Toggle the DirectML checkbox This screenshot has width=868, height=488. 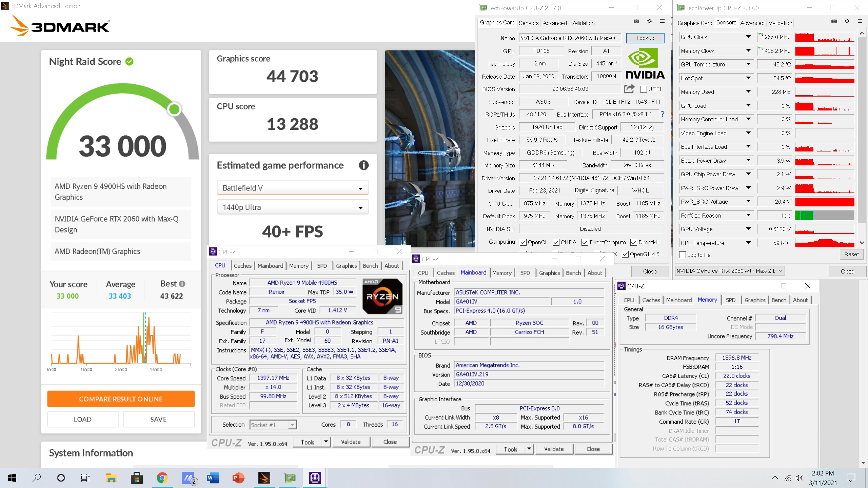[x=634, y=242]
